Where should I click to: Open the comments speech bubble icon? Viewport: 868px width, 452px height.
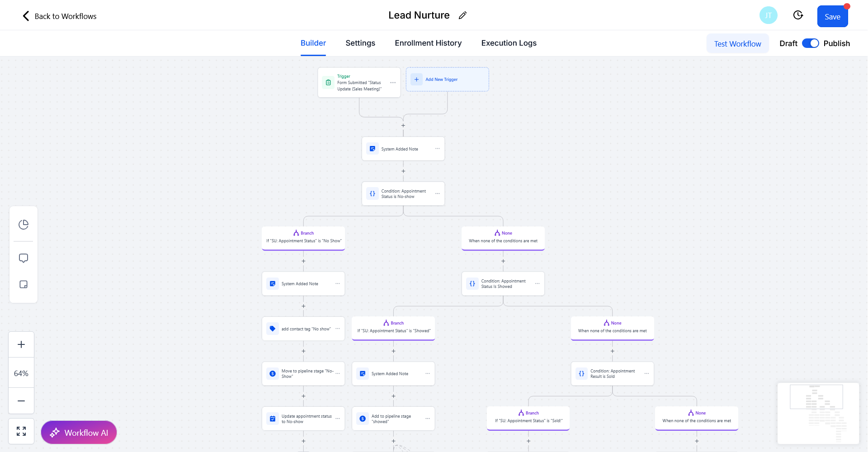24,258
